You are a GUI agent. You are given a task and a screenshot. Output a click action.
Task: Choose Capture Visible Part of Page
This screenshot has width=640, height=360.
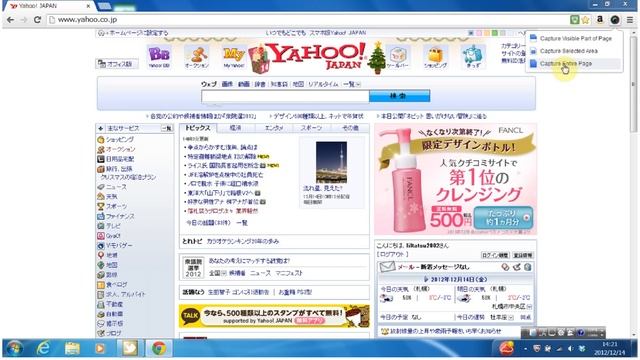pyautogui.click(x=574, y=38)
